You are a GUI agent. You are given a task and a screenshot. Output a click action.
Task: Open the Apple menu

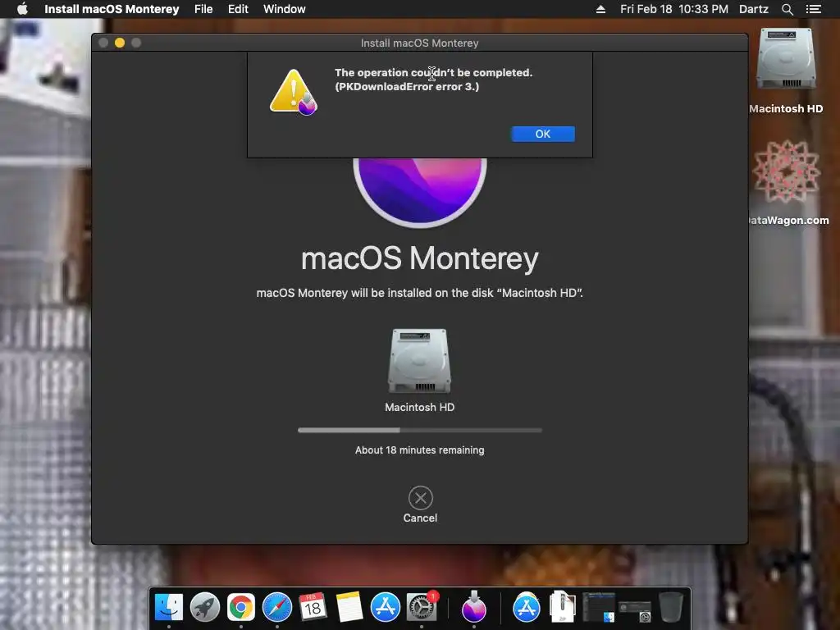[x=22, y=9]
